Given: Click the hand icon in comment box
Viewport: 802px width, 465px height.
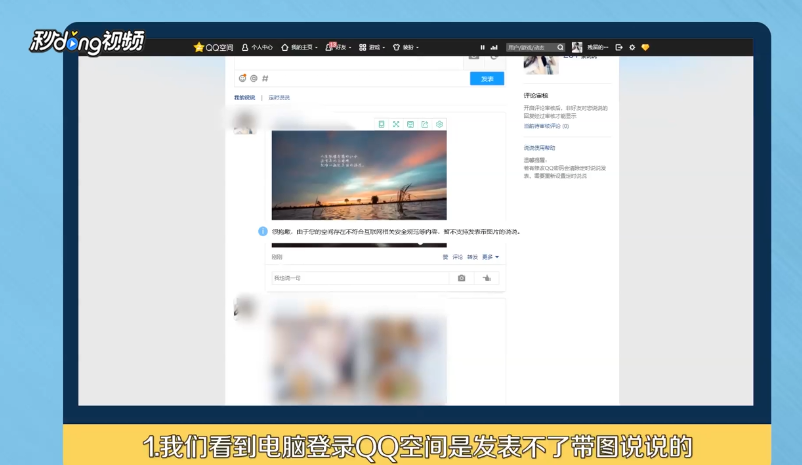Looking at the screenshot, I should (x=486, y=278).
